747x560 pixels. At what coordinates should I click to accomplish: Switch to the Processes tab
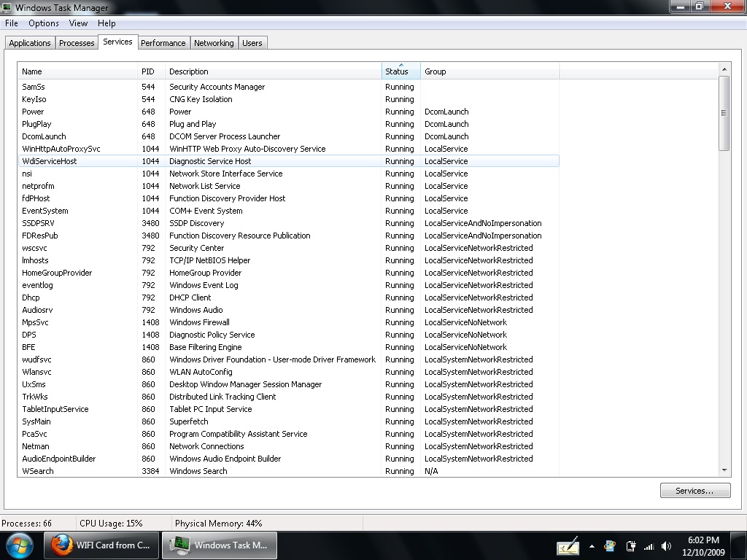(x=77, y=43)
